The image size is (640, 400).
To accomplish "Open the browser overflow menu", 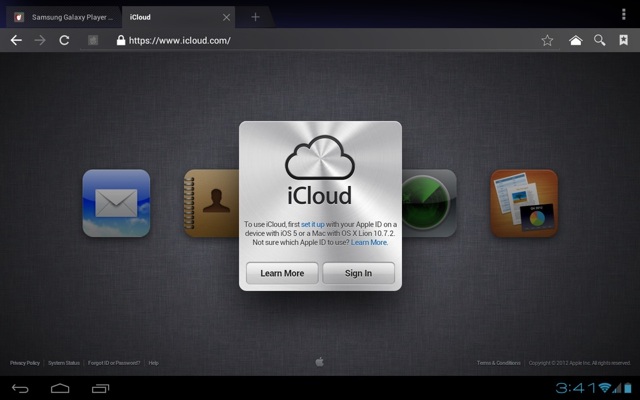I will (x=623, y=14).
